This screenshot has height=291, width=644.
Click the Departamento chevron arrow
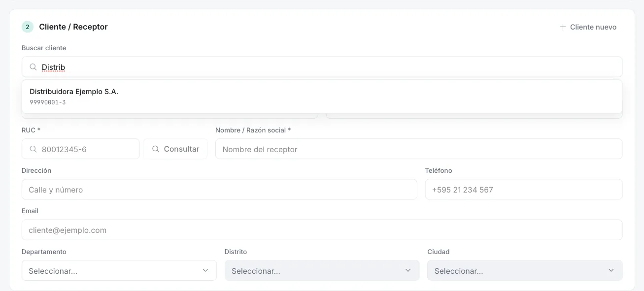pyautogui.click(x=205, y=270)
